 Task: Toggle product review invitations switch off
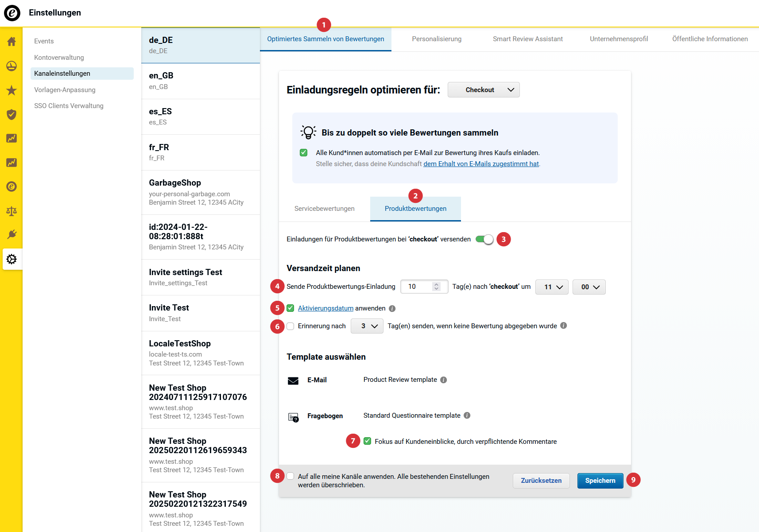point(484,239)
